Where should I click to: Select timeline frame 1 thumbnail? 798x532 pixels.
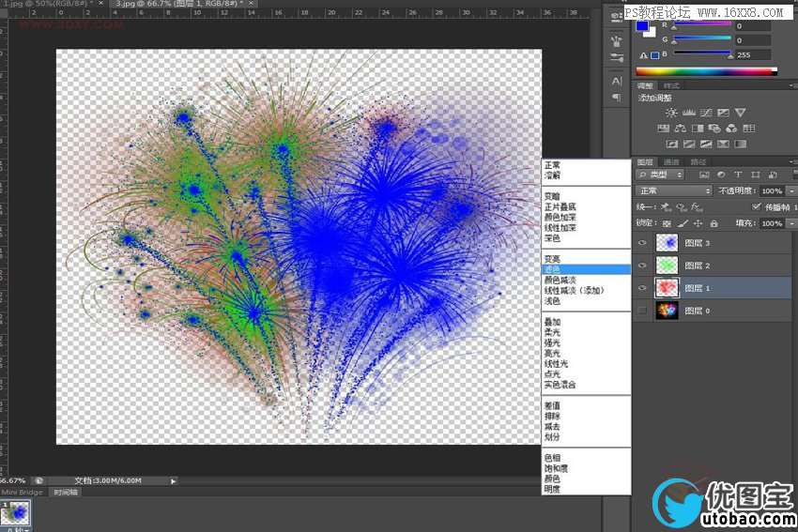tap(15, 512)
